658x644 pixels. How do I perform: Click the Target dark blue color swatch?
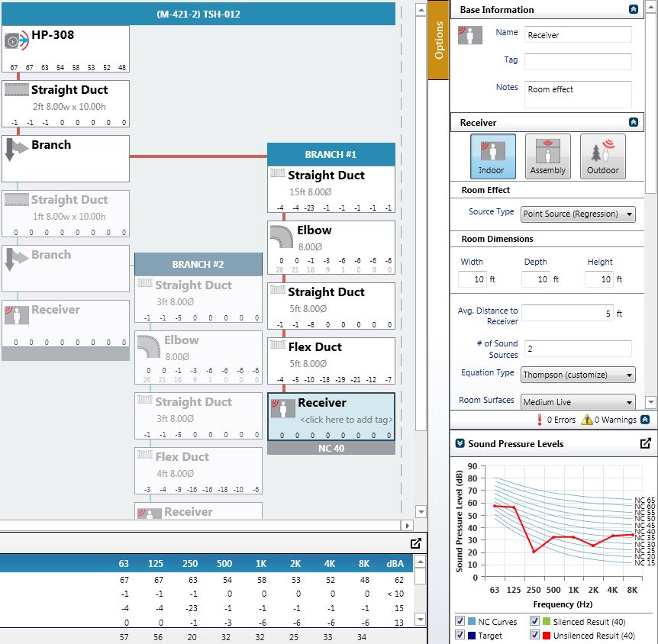coord(472,635)
